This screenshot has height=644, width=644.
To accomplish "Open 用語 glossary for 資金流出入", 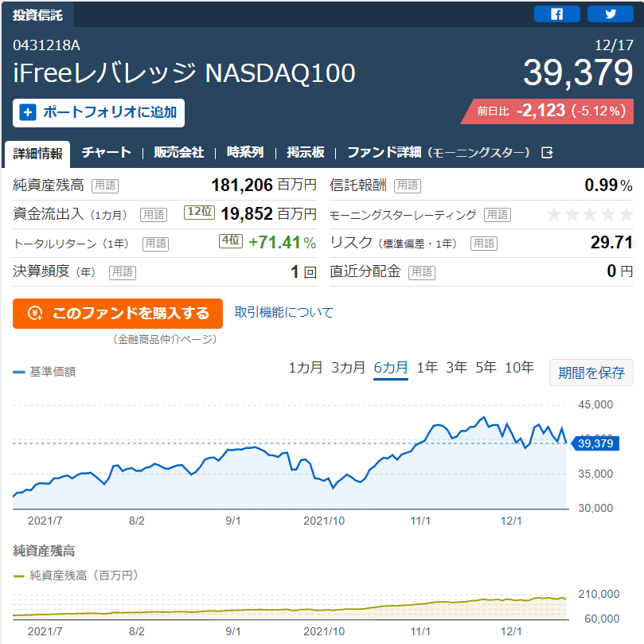I will pos(154,214).
